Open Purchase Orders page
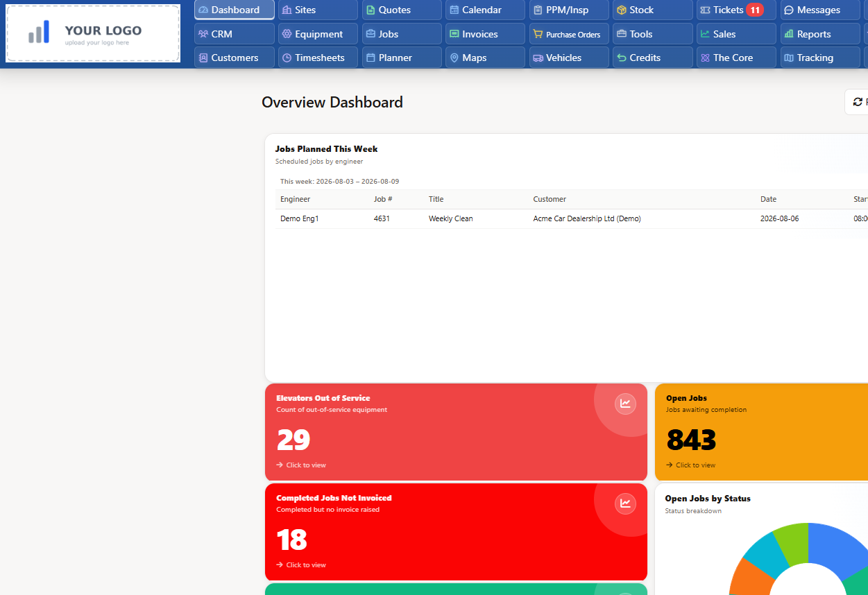The image size is (868, 595). coord(569,34)
